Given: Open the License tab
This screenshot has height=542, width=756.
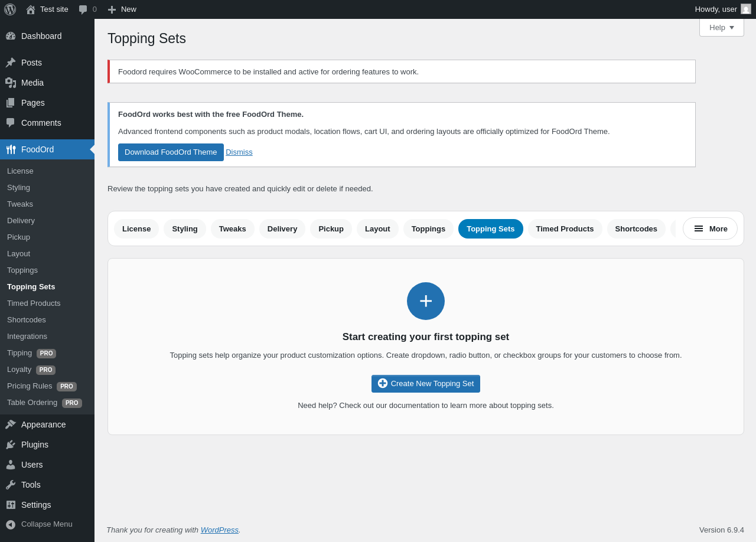Looking at the screenshot, I should [x=136, y=228].
